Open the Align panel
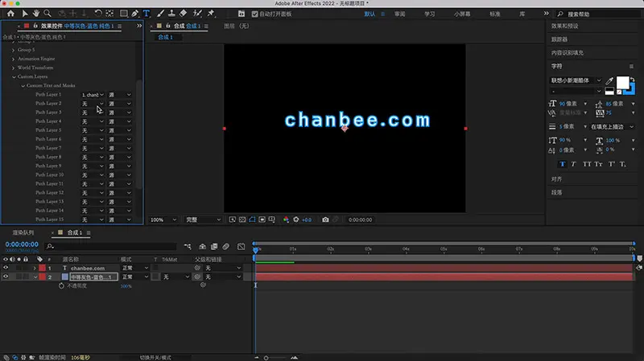The width and height of the screenshot is (644, 361). 556,179
